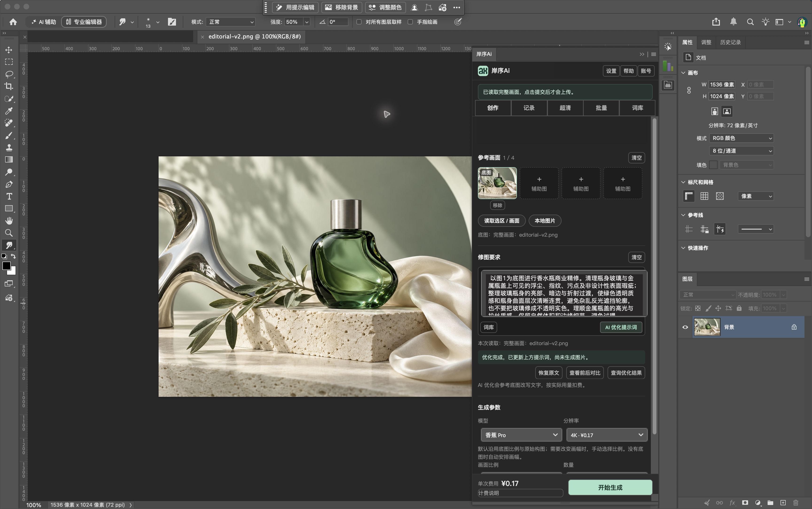Click the Home icon
The height and width of the screenshot is (509, 812).
click(x=13, y=22)
